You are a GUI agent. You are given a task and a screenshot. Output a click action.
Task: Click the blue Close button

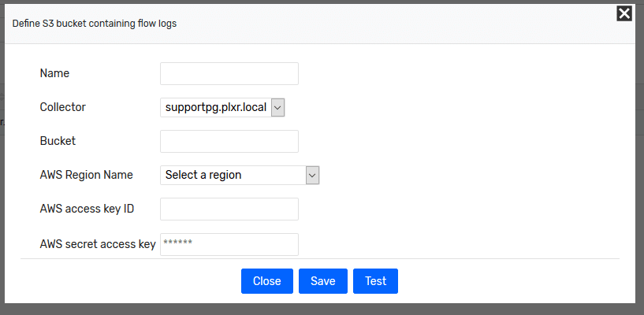click(x=267, y=281)
